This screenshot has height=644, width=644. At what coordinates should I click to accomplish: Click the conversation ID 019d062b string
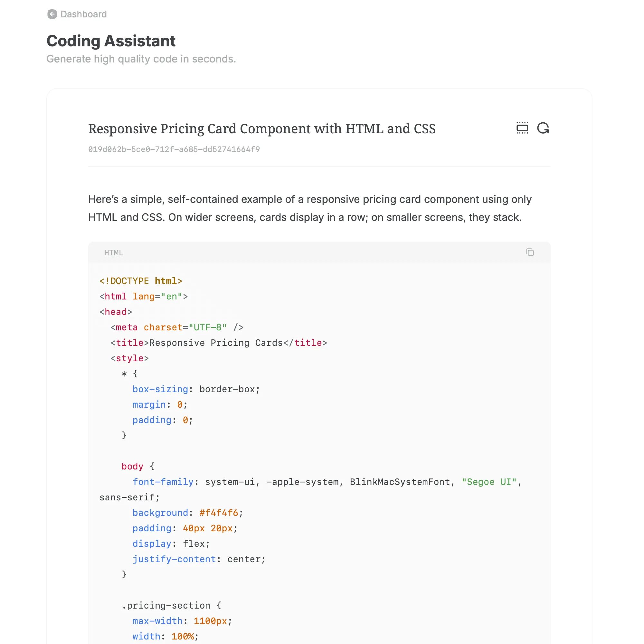pos(174,149)
